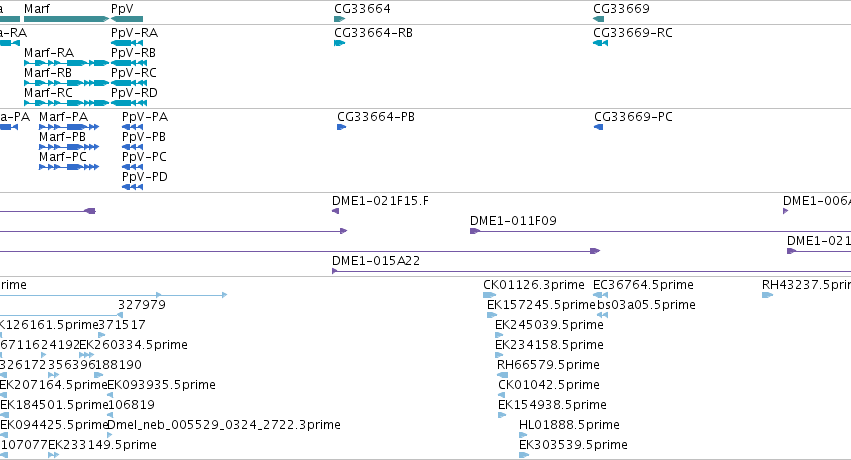Click EST EK245039.5prime
This screenshot has height=460, width=851.
click(499, 335)
